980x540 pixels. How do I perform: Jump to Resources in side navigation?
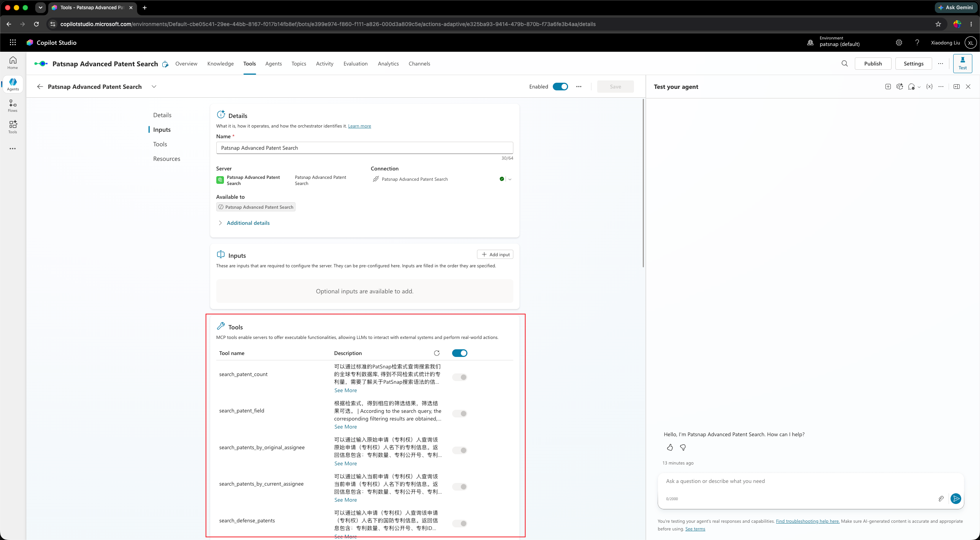pos(167,159)
